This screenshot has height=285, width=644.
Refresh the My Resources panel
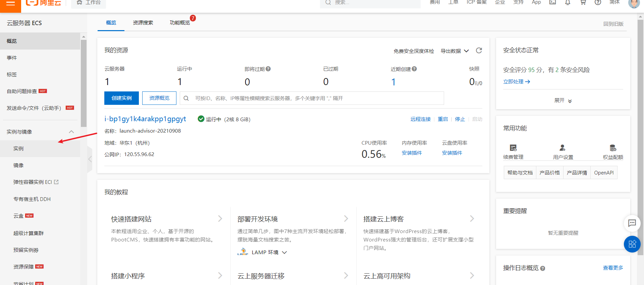point(479,51)
